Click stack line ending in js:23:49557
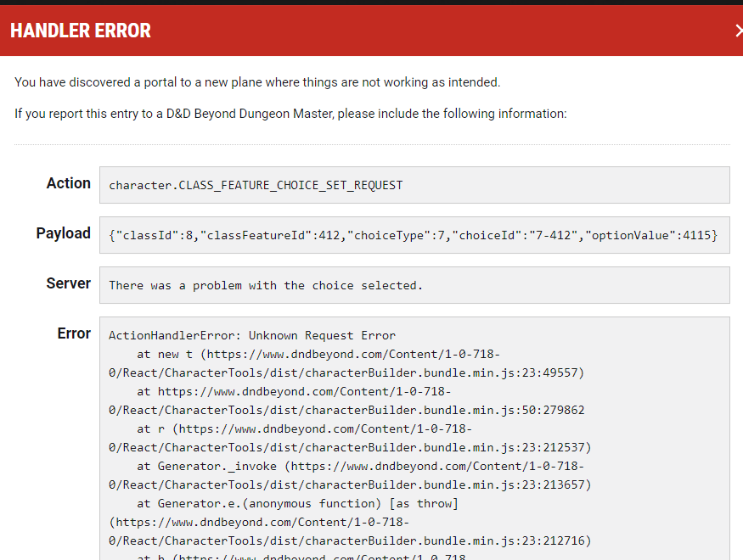743x560 pixels. point(346,373)
